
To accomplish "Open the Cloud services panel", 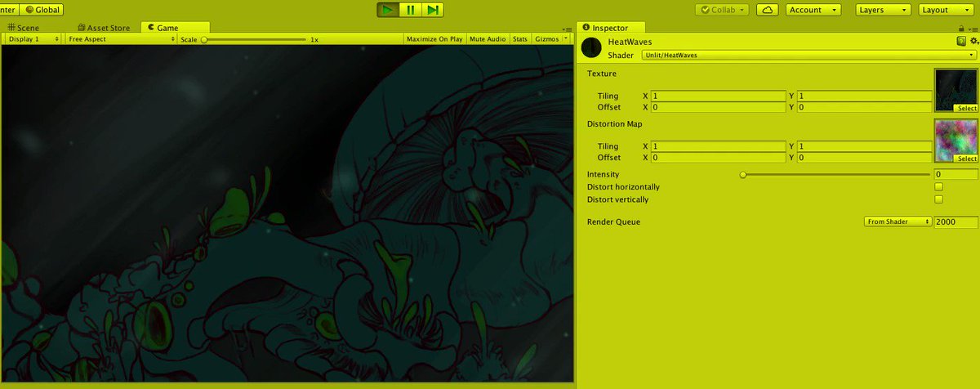I will tap(767, 10).
